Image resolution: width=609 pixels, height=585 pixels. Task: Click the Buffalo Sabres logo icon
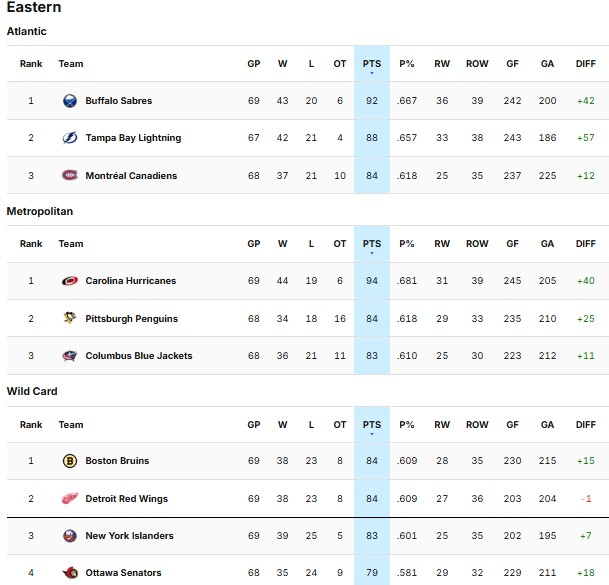pos(70,101)
